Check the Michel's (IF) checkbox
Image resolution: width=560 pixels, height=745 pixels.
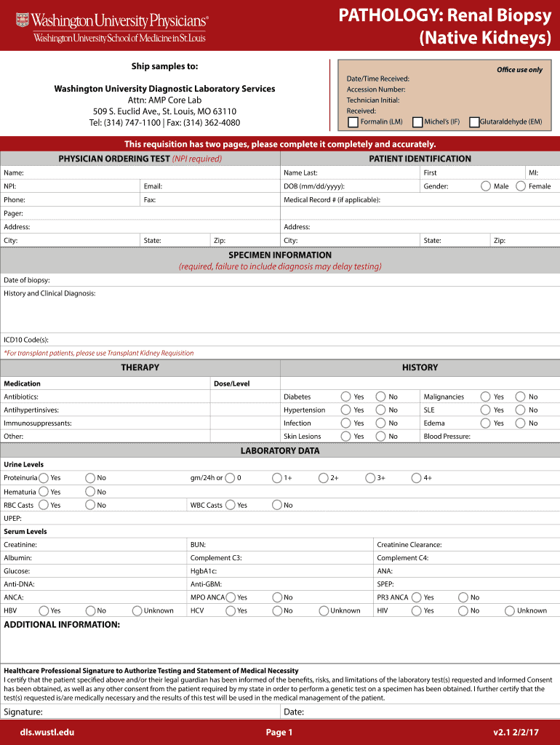[417, 121]
